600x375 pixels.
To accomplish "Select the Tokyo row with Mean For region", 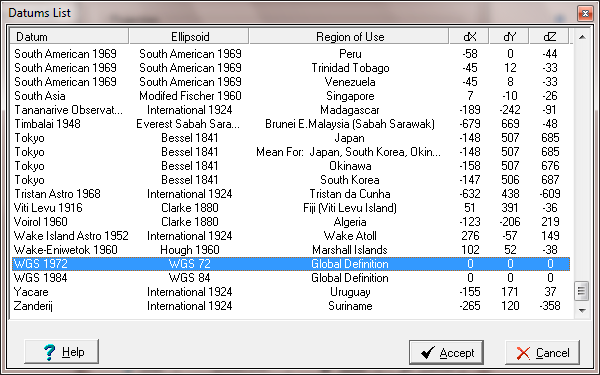I will [x=291, y=152].
